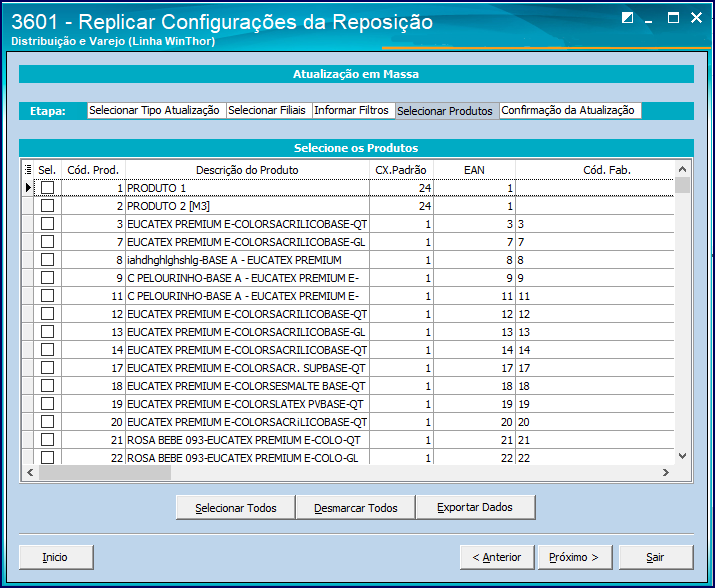This screenshot has height=588, width=715.
Task: Click the Cód. Fab. cell showing 20
Action: pyautogui.click(x=595, y=422)
